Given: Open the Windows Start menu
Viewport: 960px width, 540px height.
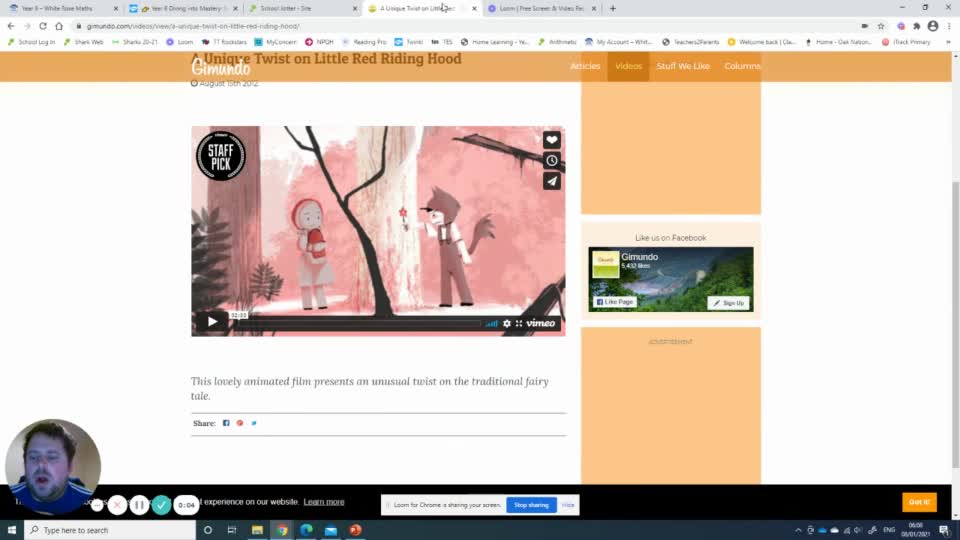Looking at the screenshot, I should pos(12,530).
